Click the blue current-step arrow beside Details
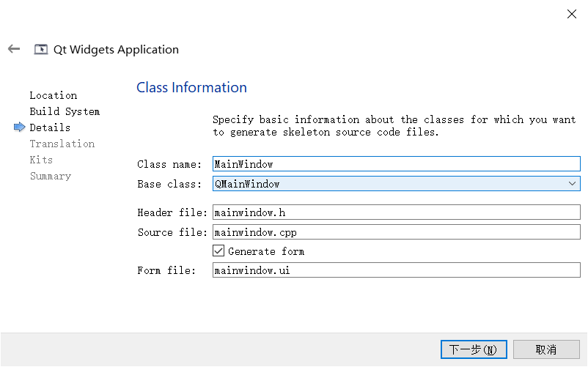 (19, 127)
